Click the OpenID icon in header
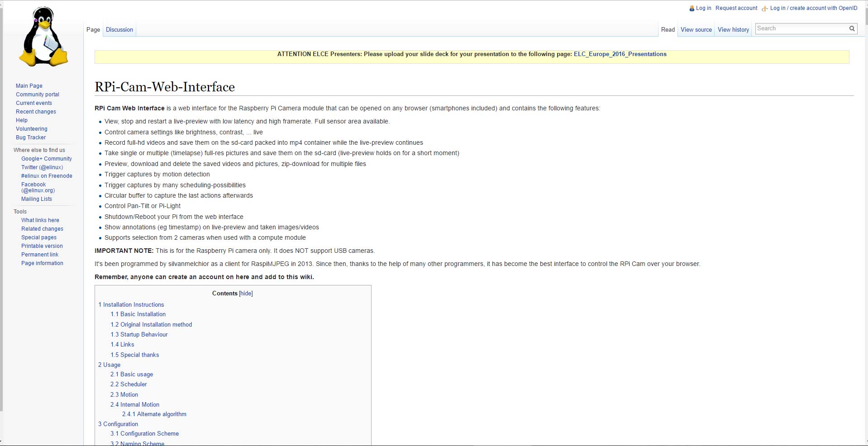Screen dimensions: 868x446 point(765,8)
